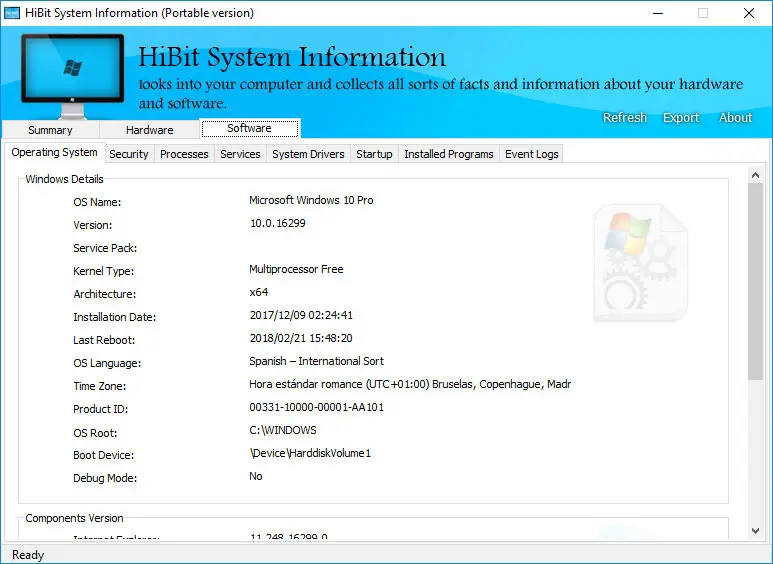Click the scrollbar down arrow

point(756,530)
